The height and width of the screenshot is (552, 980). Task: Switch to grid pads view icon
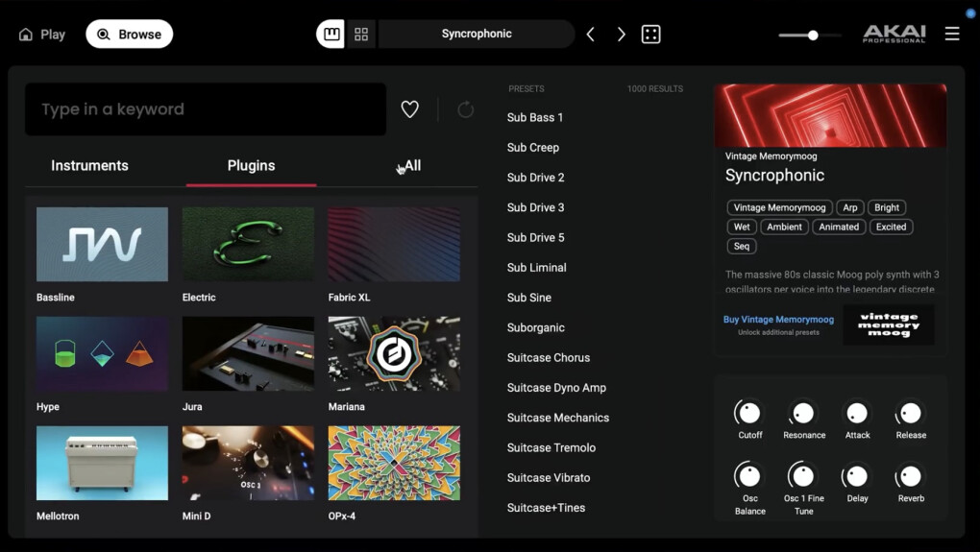(361, 34)
